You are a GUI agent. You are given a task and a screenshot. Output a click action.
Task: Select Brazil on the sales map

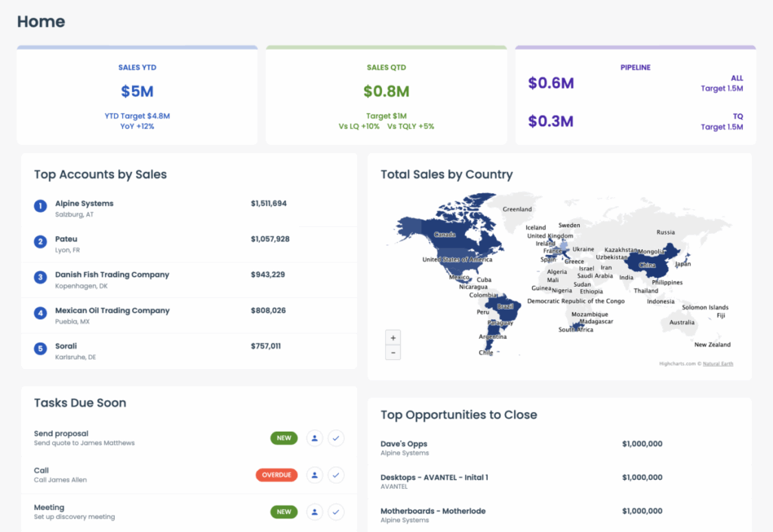505,306
